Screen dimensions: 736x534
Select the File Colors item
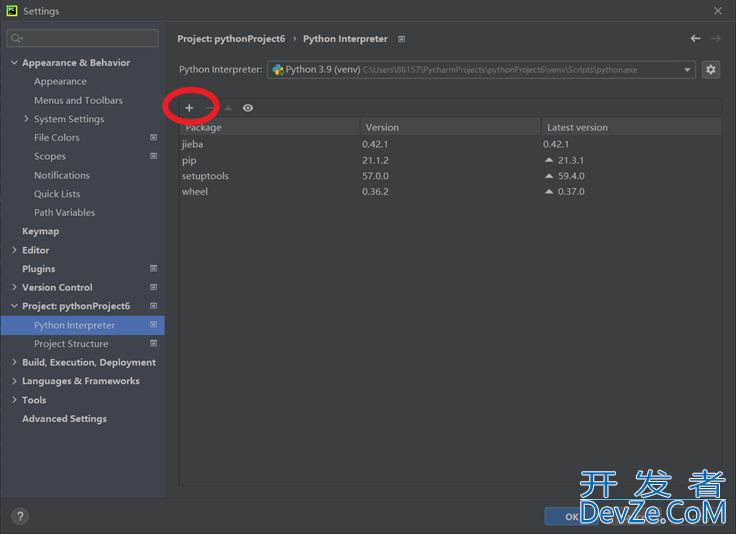pyautogui.click(x=57, y=137)
